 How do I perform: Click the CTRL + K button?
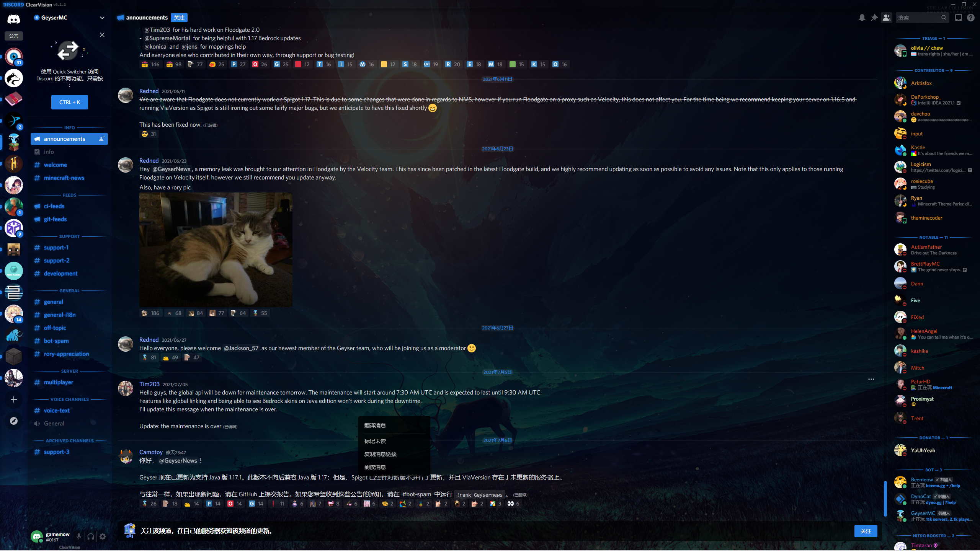(70, 102)
